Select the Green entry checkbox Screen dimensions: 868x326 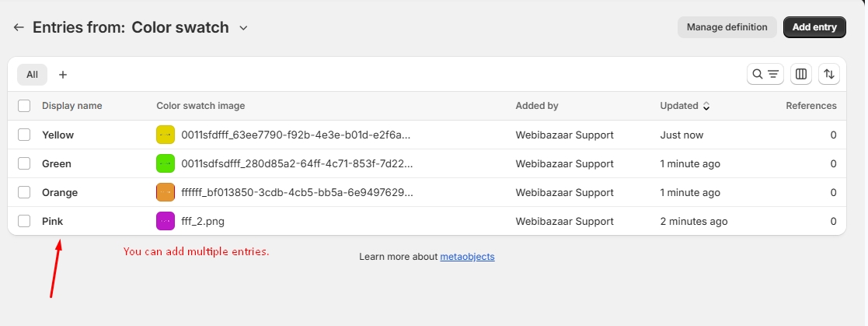click(x=24, y=163)
